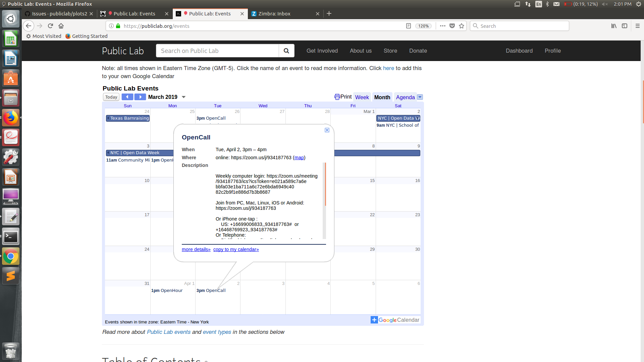Go to next month in calendar
The height and width of the screenshot is (362, 644).
click(140, 97)
